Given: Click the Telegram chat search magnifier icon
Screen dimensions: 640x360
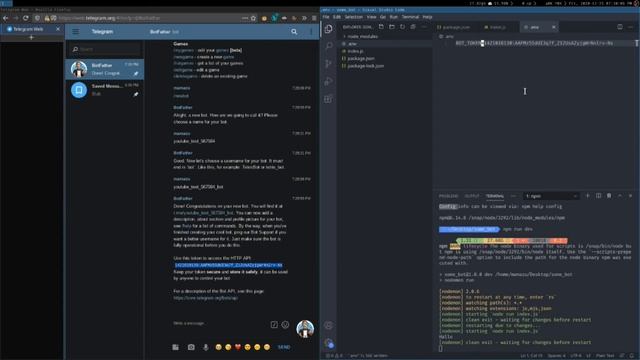Looking at the screenshot, I should pyautogui.click(x=294, y=31).
